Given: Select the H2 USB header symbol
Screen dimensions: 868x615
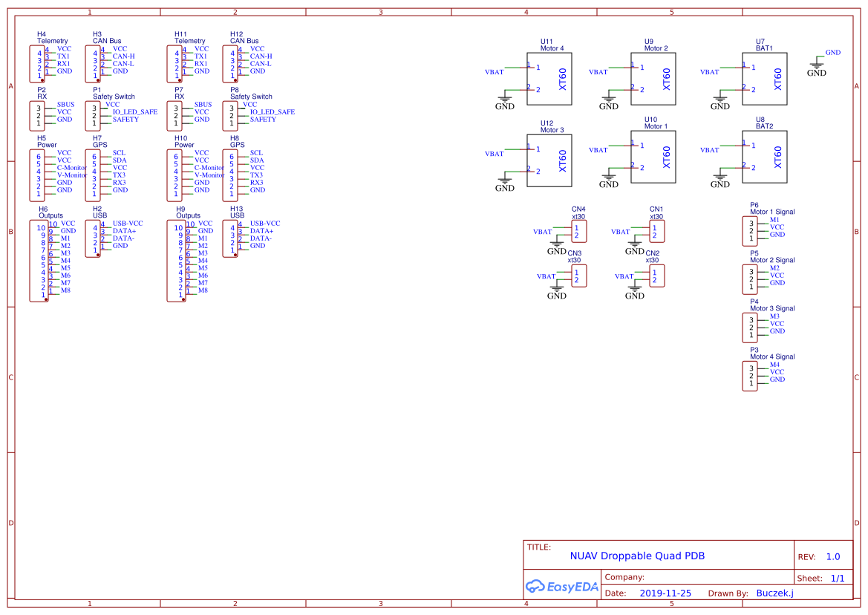Looking at the screenshot, I should click(x=94, y=238).
